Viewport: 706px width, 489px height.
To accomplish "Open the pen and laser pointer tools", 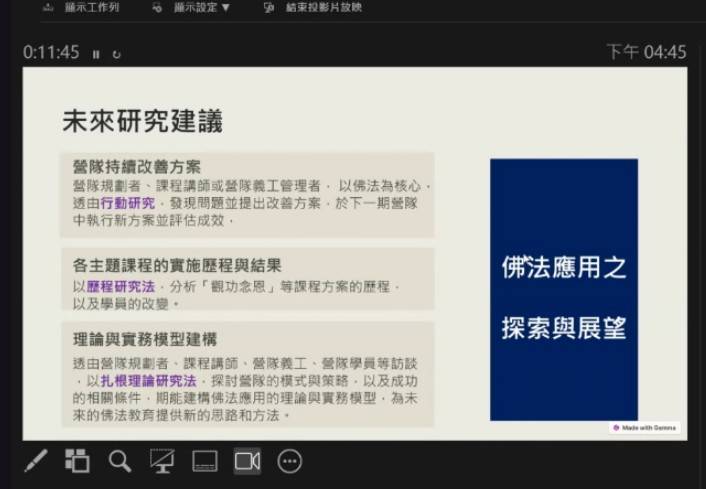I will click(35, 460).
